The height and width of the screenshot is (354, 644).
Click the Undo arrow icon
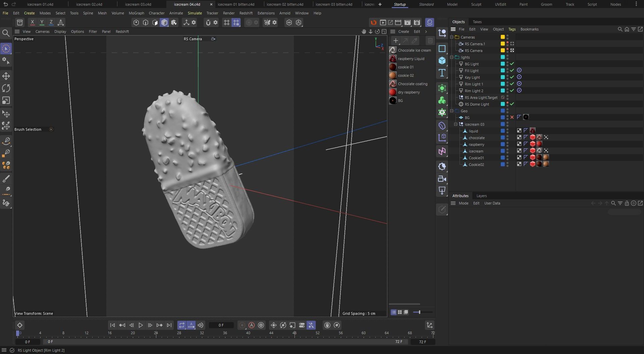(x=5, y=4)
